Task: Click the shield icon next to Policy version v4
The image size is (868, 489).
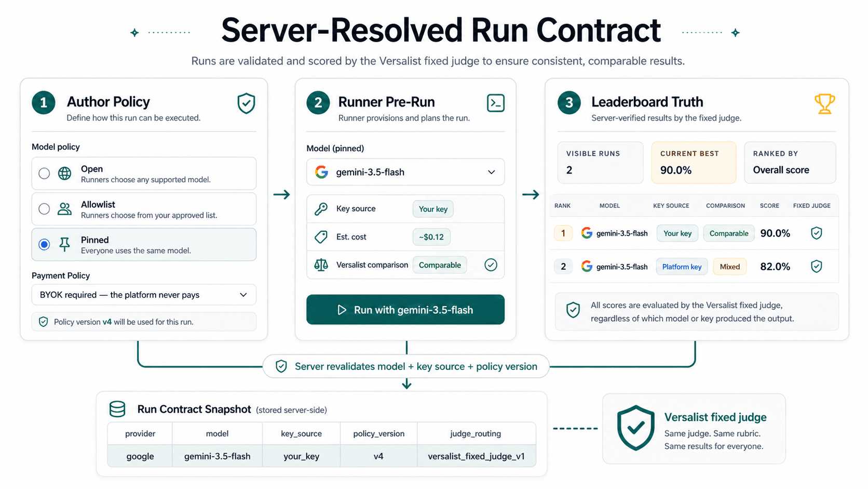Action: 44,322
